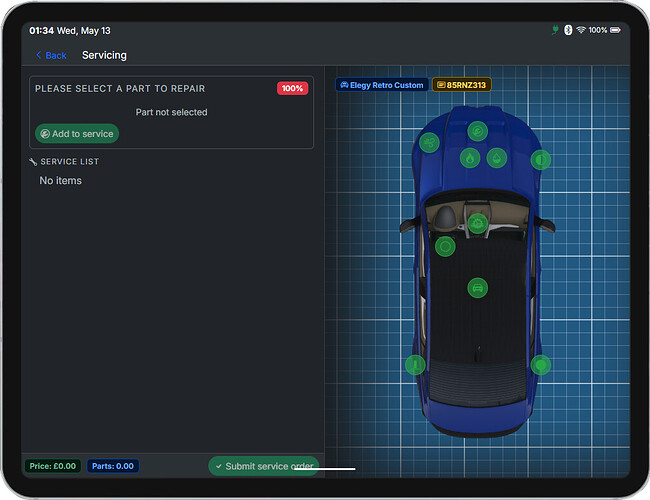Click the 01:34 clock in status bar
This screenshot has width=650, height=500.
tap(41, 31)
